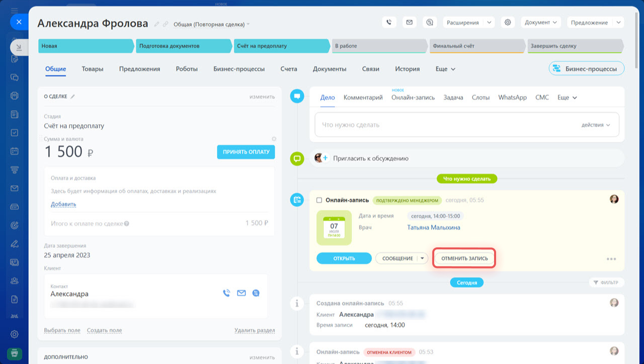
Task: Open the Документы tab
Action: (x=330, y=69)
